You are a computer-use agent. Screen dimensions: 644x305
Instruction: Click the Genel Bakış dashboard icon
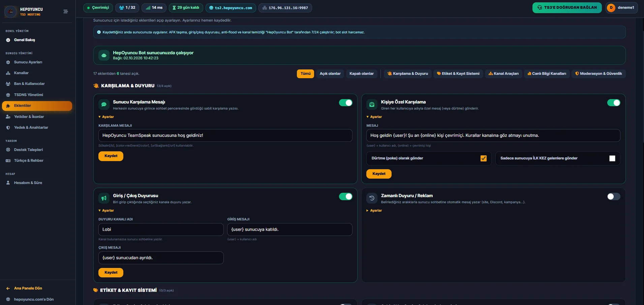pyautogui.click(x=8, y=40)
